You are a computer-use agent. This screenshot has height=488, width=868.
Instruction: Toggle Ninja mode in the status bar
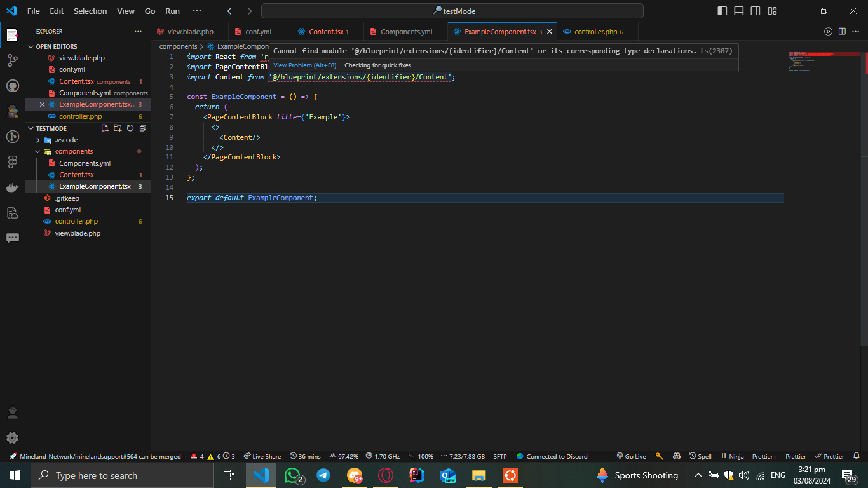click(x=732, y=456)
